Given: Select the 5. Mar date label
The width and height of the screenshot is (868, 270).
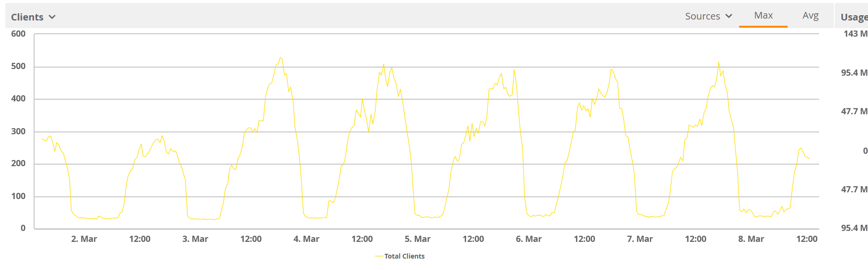Looking at the screenshot, I should [x=418, y=239].
